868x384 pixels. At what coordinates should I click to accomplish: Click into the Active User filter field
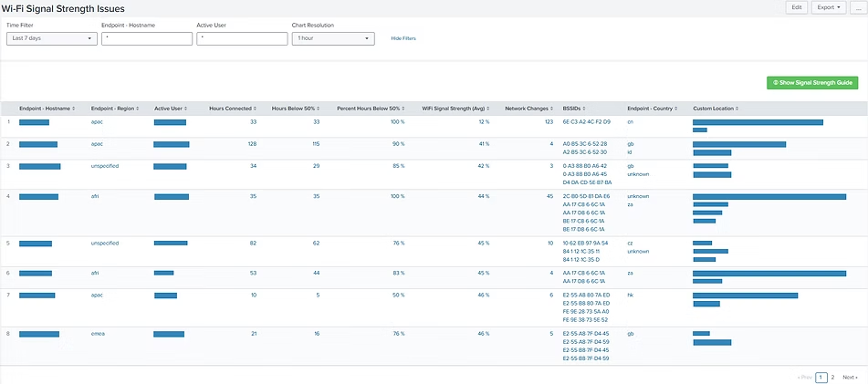(x=242, y=38)
